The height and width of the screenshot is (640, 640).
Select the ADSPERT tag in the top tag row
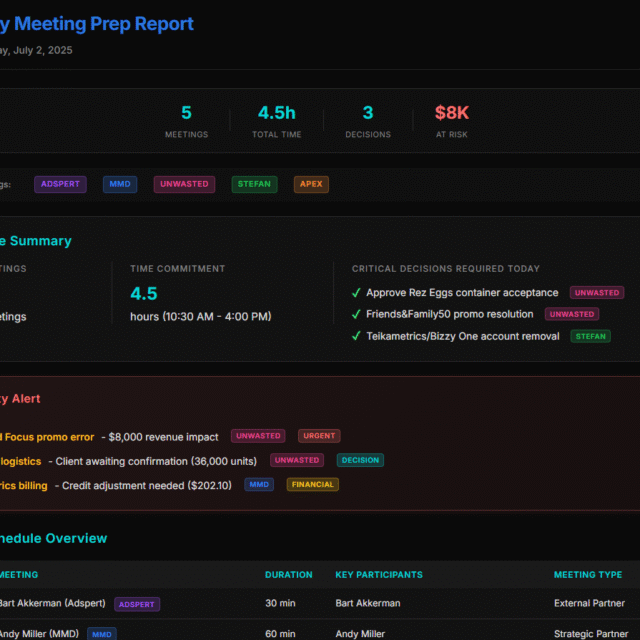coord(60,184)
